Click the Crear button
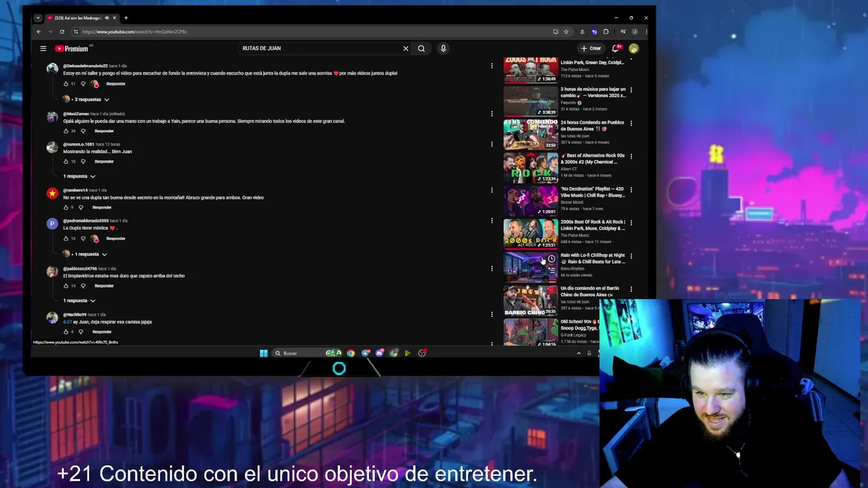 [591, 48]
